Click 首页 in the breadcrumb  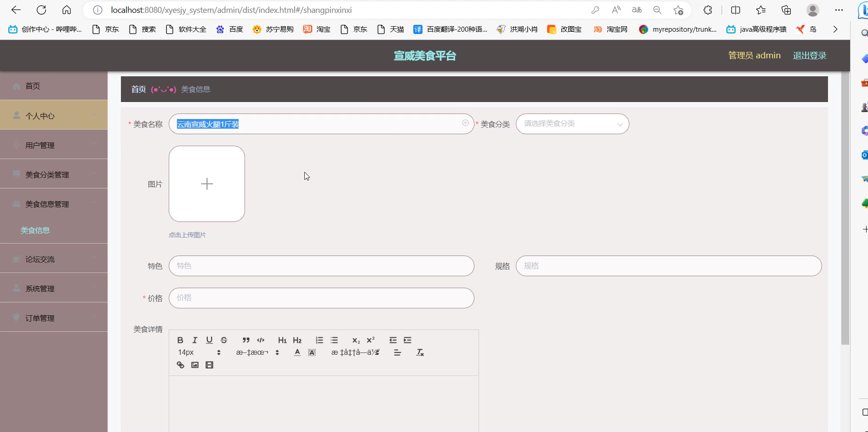tap(138, 89)
